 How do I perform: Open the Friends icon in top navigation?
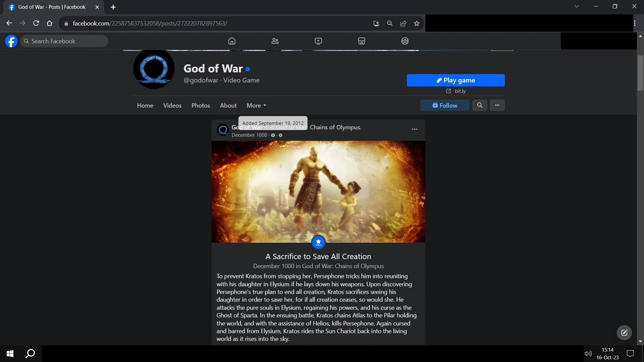point(275,41)
